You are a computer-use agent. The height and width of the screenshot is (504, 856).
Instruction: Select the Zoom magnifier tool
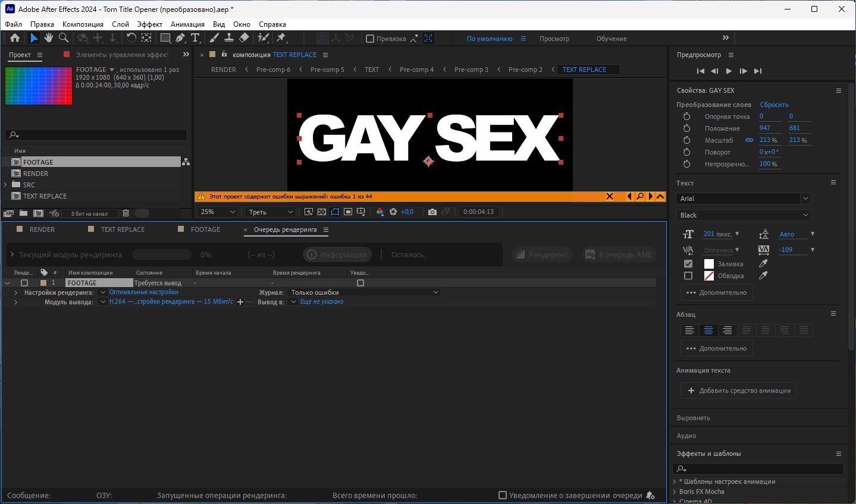point(63,38)
